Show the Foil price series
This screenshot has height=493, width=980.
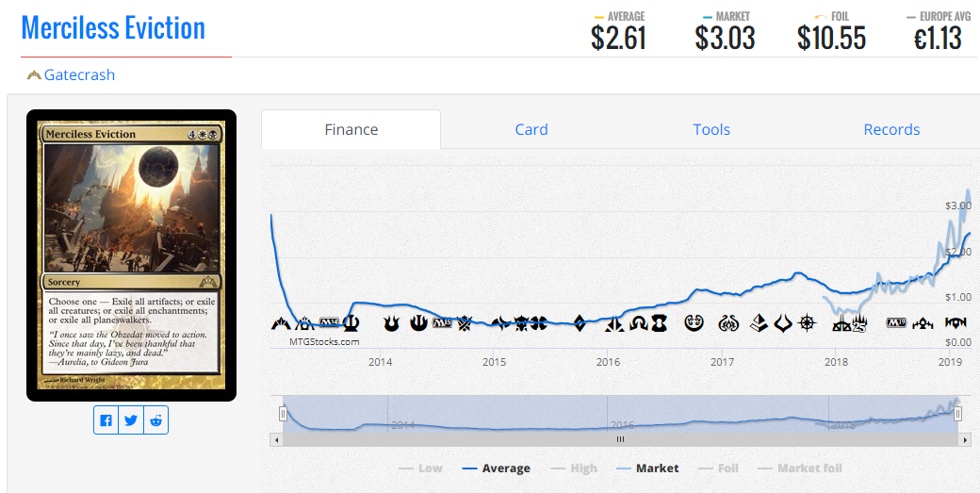tap(717, 468)
